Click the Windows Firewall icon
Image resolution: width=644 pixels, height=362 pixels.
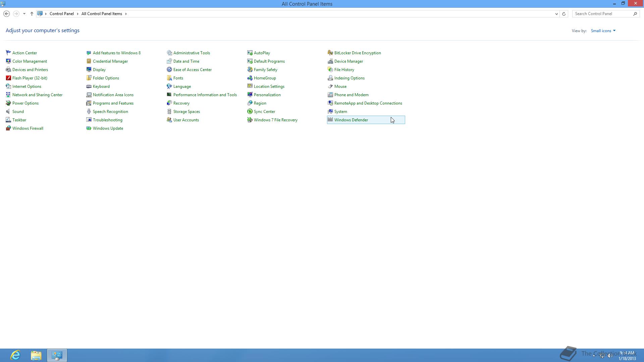8,128
